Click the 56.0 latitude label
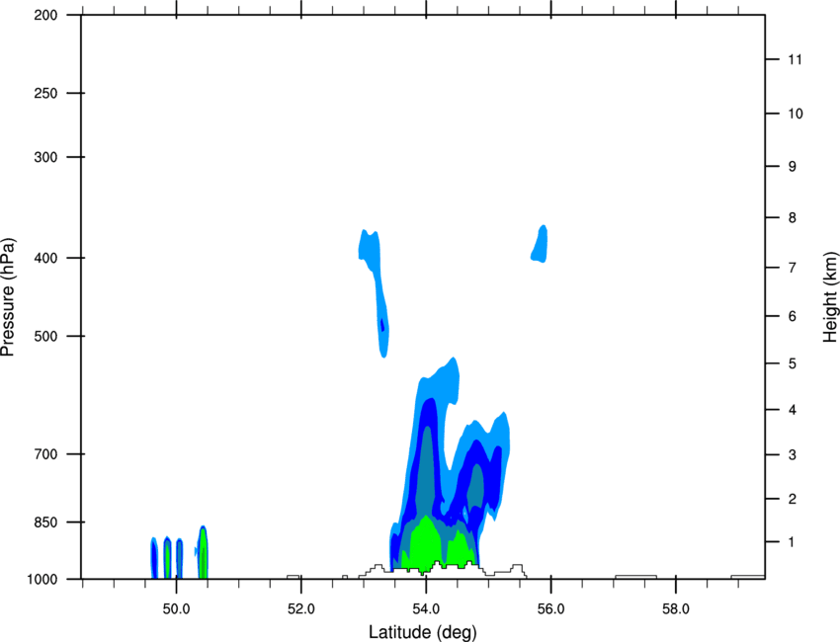 tap(550, 609)
